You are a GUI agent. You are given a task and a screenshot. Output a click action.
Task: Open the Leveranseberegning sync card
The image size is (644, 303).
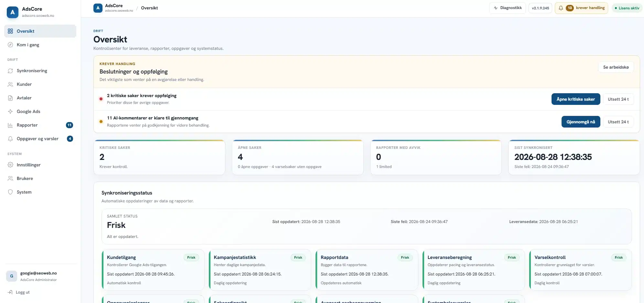474,270
